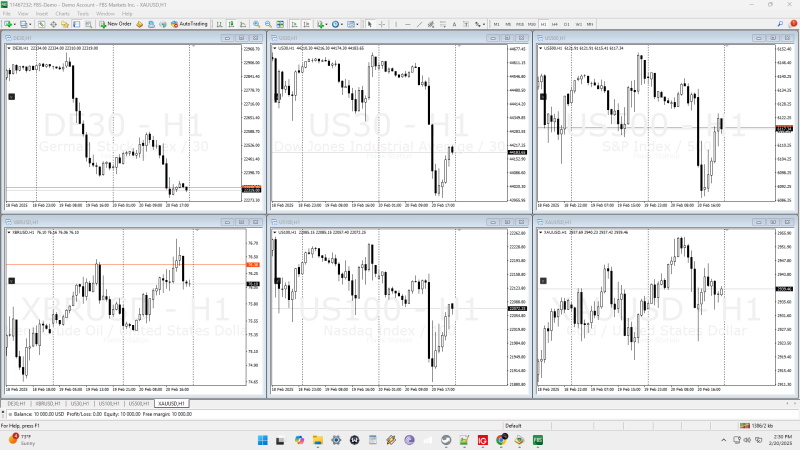The width and height of the screenshot is (800, 450).
Task: Click the New Order button
Action: pyautogui.click(x=115, y=24)
